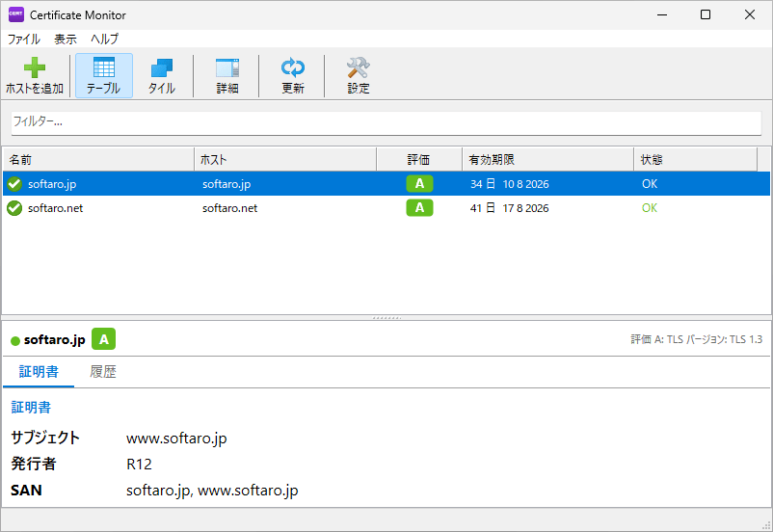Click the OK status in softaro.jp row

(x=650, y=184)
